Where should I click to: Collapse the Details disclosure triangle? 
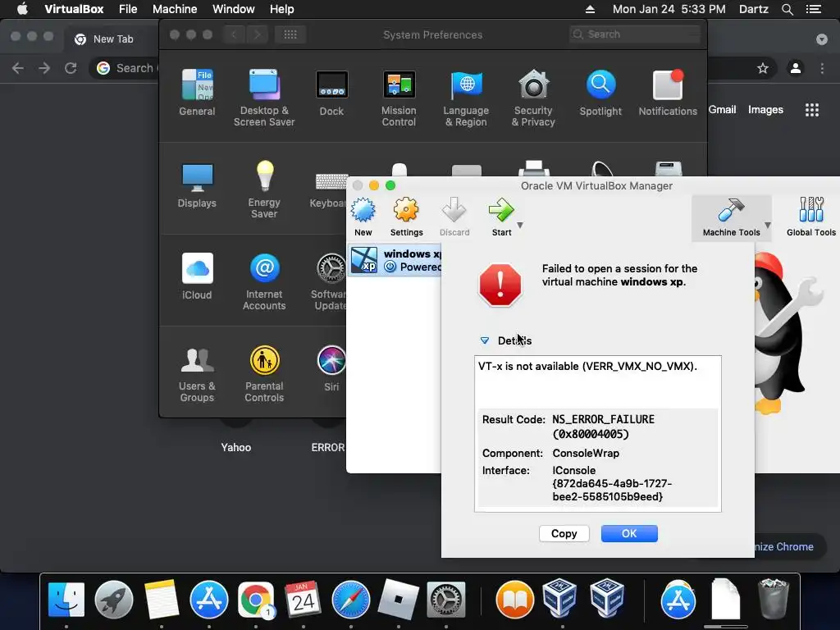(x=485, y=340)
